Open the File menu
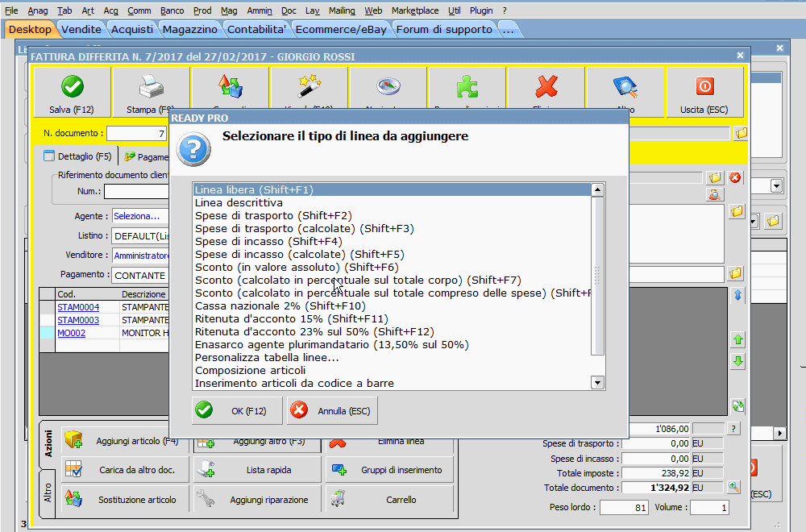This screenshot has width=806, height=532. (11, 10)
